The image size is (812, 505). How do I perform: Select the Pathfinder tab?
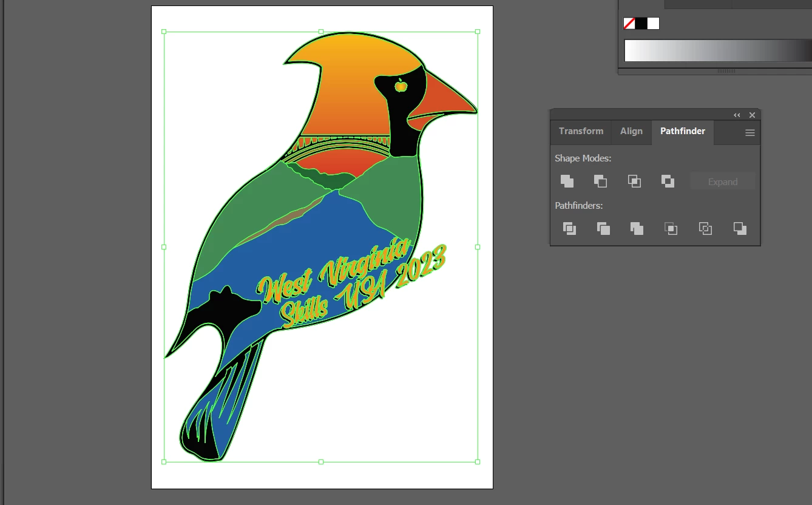(x=683, y=131)
